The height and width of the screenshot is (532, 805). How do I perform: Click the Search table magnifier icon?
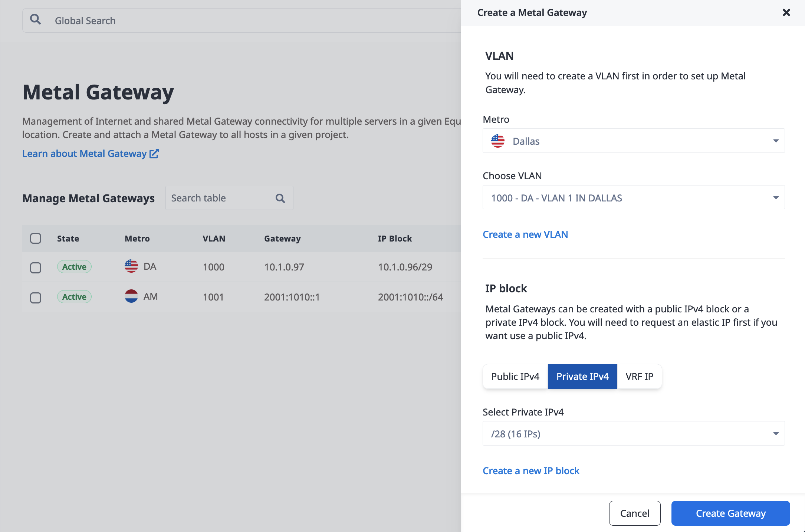point(280,198)
